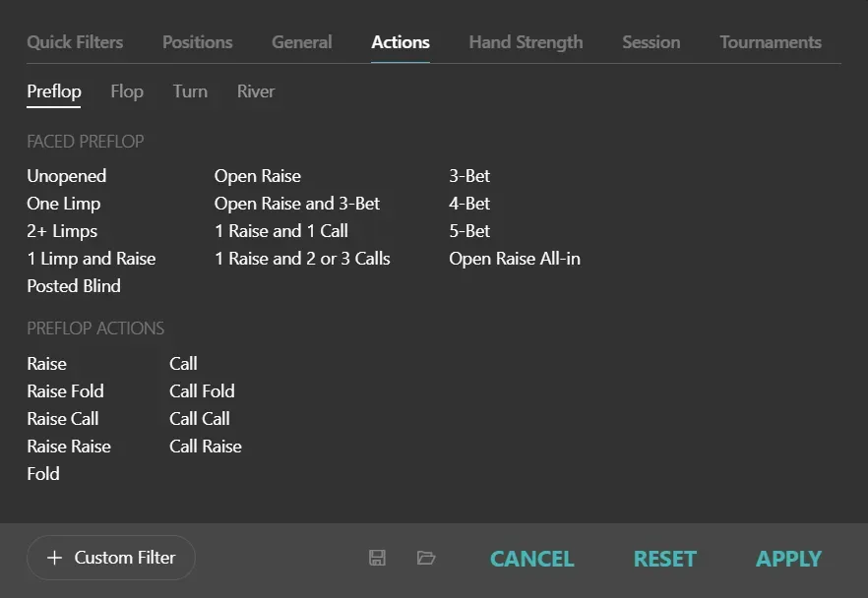Open the Tournaments tab
868x598 pixels.
tap(771, 42)
